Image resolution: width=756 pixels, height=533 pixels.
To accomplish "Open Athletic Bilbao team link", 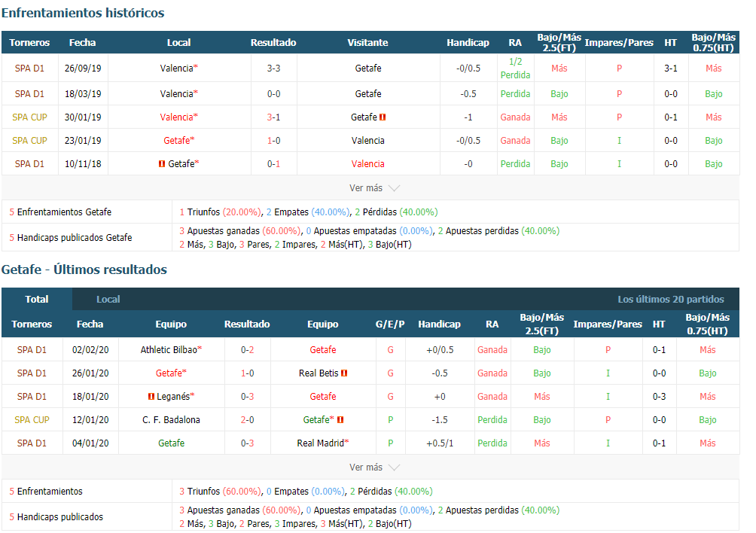I will 169,350.
